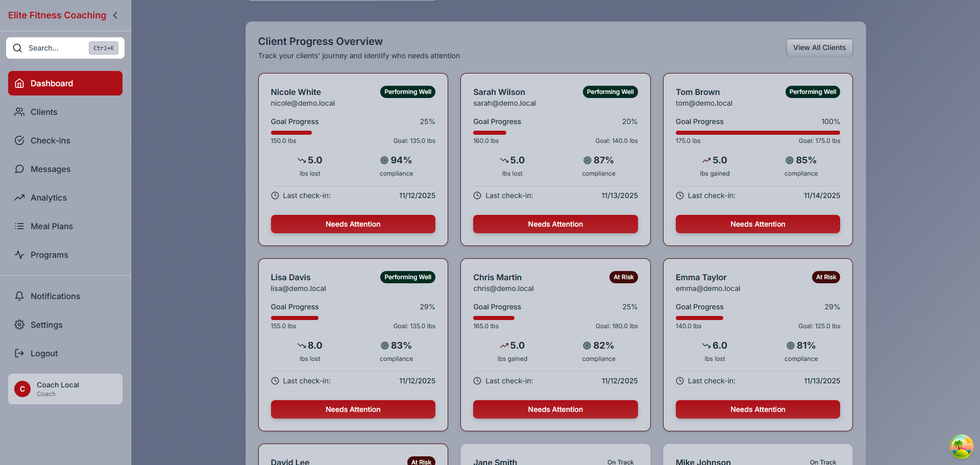The height and width of the screenshot is (465, 980).
Task: Click the search magnifier icon
Action: click(17, 48)
